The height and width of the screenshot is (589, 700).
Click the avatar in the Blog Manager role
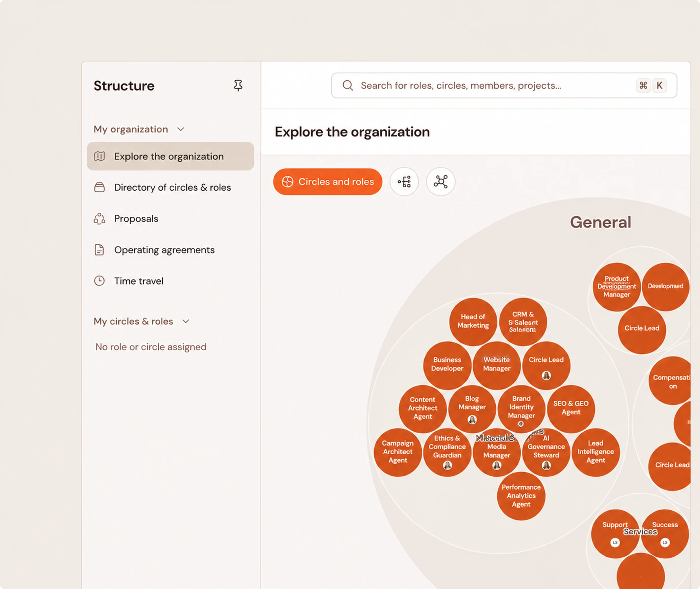pyautogui.click(x=472, y=419)
